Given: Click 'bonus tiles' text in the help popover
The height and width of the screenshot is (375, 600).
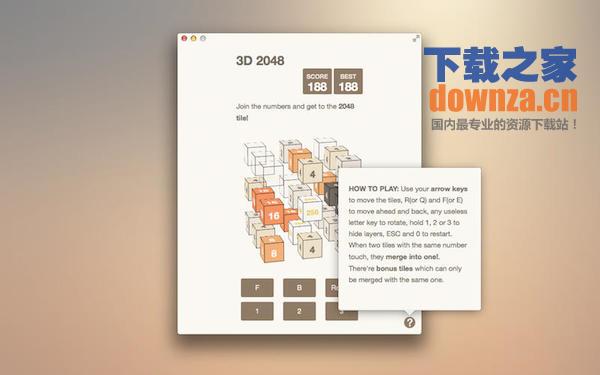Looking at the screenshot, I should 395,269.
